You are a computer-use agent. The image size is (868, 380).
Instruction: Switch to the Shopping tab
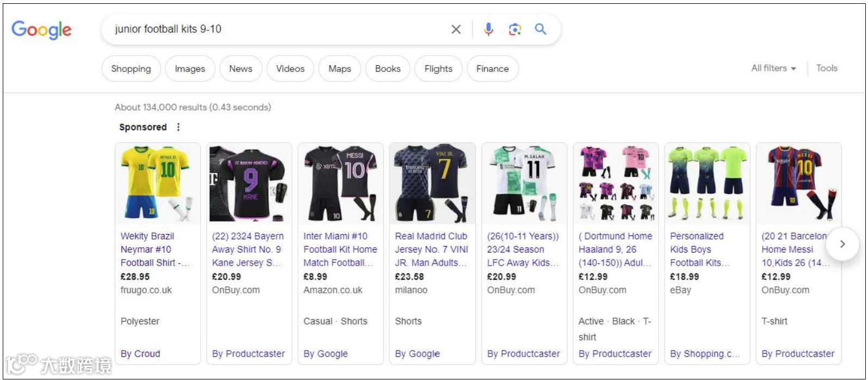[131, 69]
